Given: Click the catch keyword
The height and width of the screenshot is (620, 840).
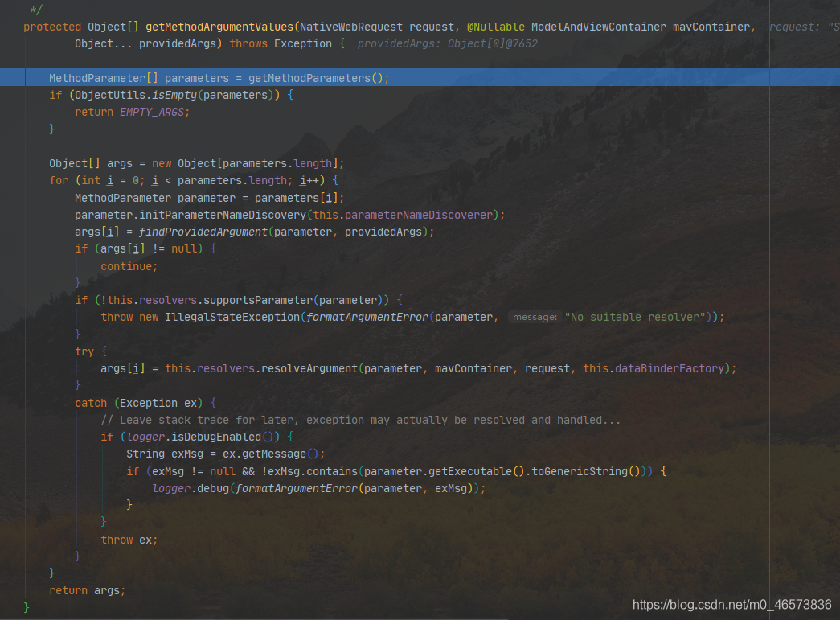Looking at the screenshot, I should pos(91,403).
